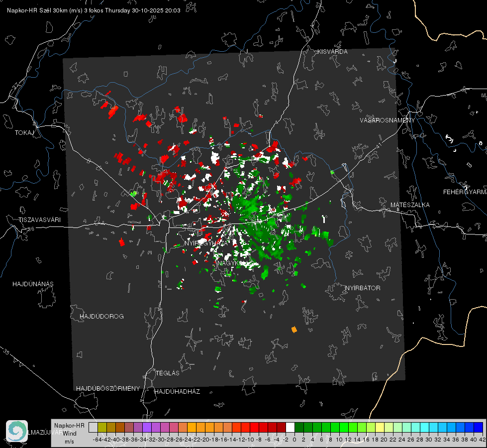The height and width of the screenshot is (448, 487).
Task: Click the radar title text with date 30-10-2025
Action: 94,10
